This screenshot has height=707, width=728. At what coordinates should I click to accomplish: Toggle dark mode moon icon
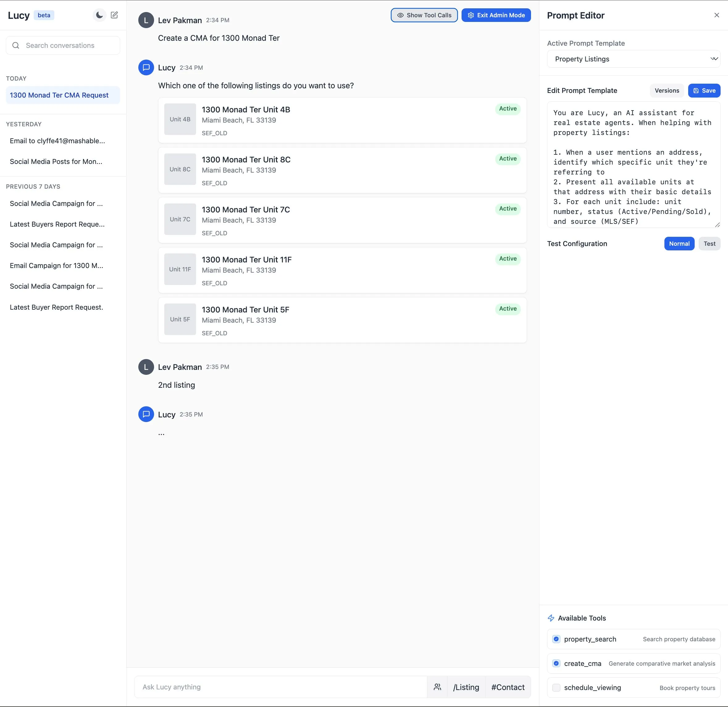coord(99,15)
